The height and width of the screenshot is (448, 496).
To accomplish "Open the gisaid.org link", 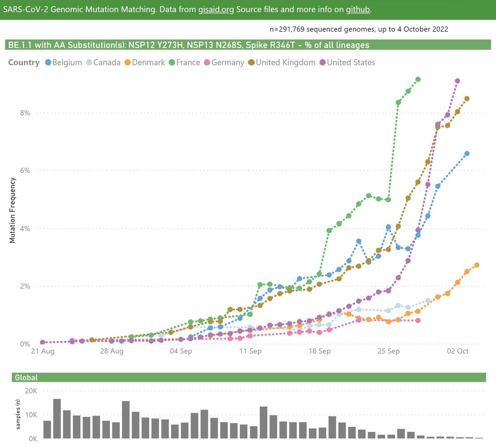I will pos(217,9).
